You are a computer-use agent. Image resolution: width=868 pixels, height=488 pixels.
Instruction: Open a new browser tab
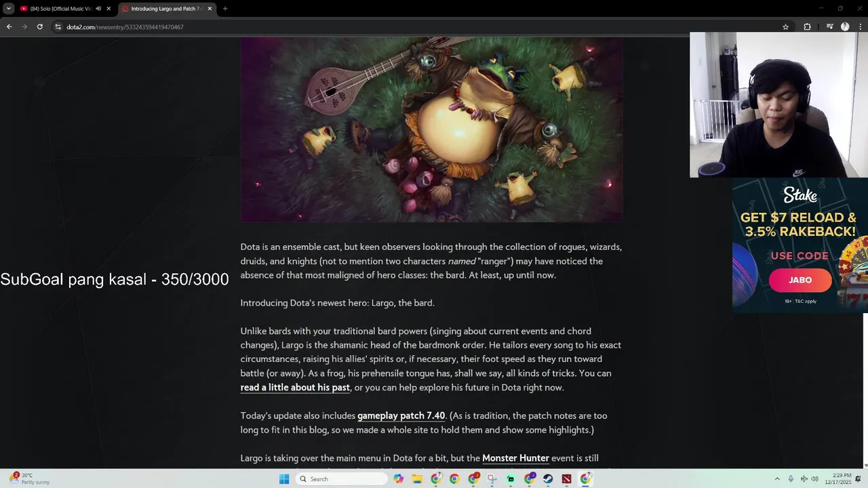coord(225,9)
